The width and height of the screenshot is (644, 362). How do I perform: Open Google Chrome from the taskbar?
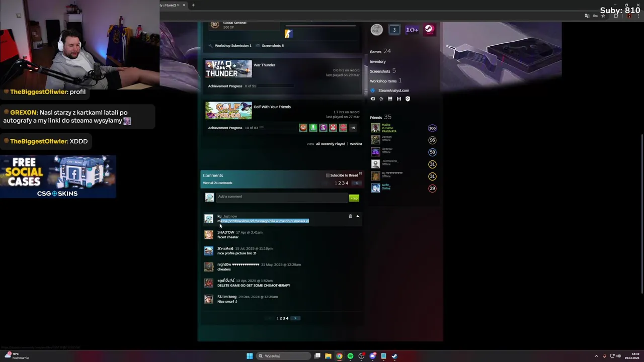pos(339,356)
